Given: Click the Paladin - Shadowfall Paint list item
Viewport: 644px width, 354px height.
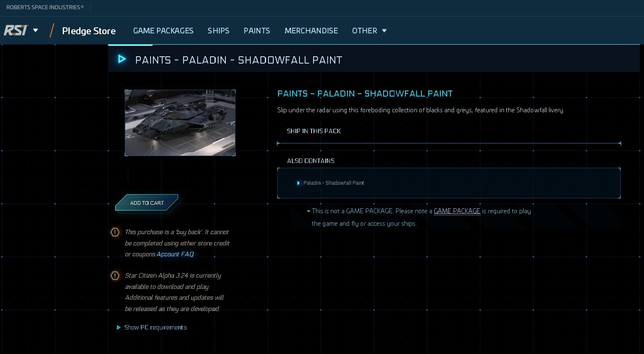Looking at the screenshot, I should [x=334, y=183].
